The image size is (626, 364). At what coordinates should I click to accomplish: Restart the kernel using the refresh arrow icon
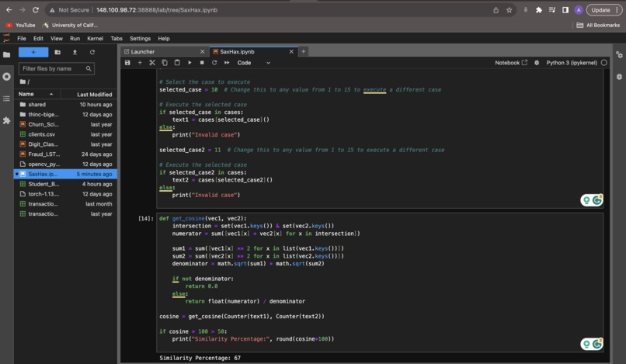click(x=214, y=63)
